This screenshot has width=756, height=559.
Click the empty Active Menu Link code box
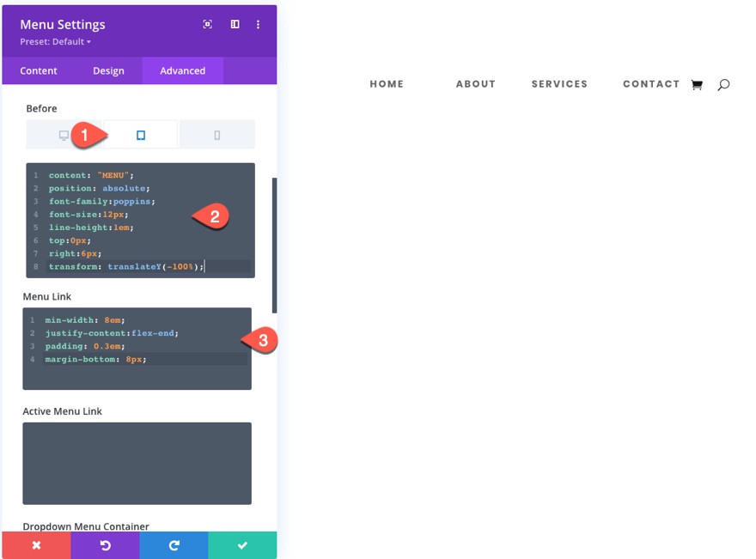click(137, 463)
